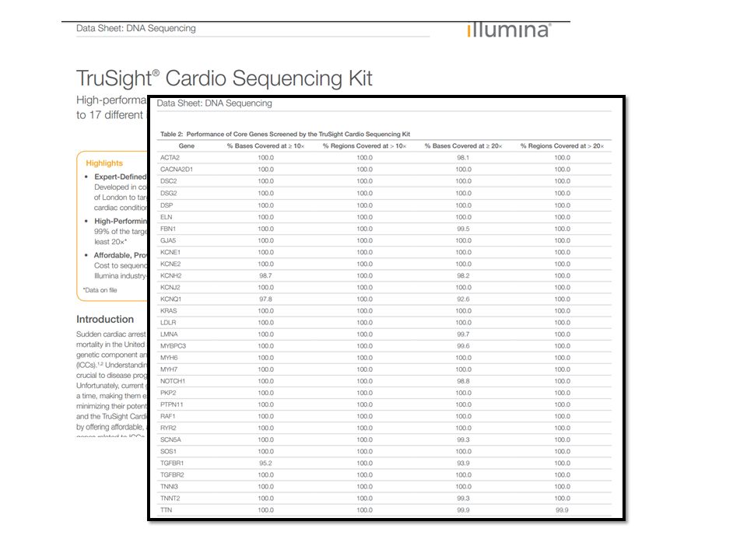Click the "Highlights" heading in orange box
747x560 pixels.
click(104, 163)
